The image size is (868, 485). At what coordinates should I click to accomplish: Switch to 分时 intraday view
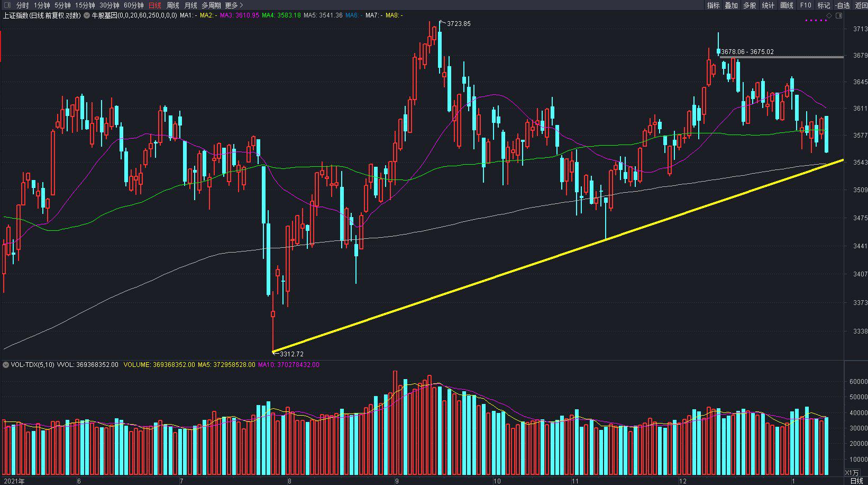(23, 5)
